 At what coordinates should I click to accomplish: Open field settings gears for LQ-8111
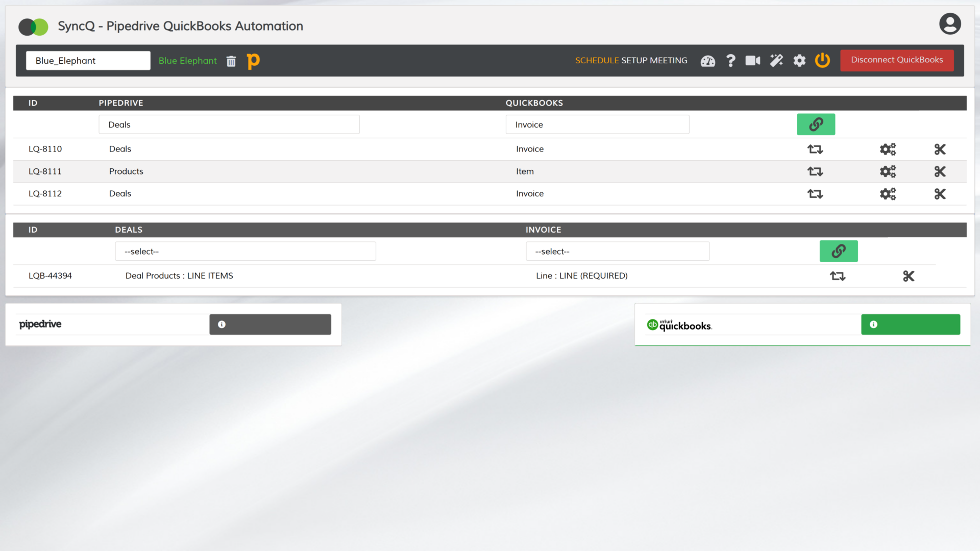pos(888,171)
